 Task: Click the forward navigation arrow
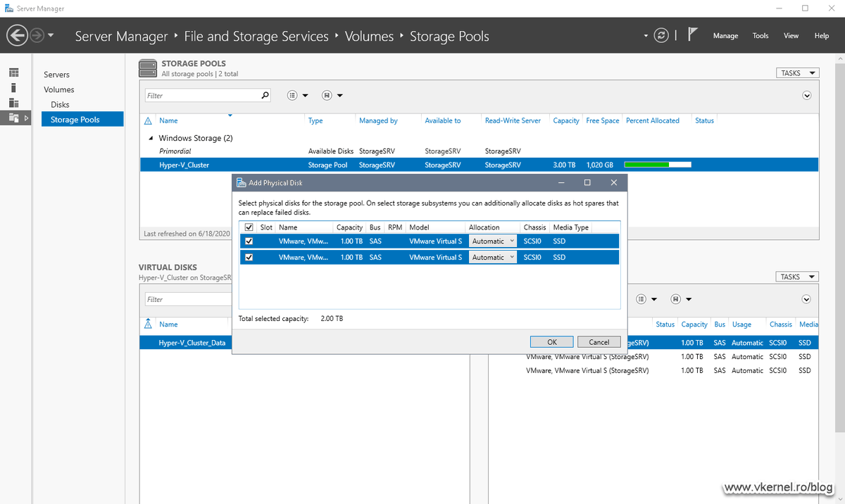[37, 35]
